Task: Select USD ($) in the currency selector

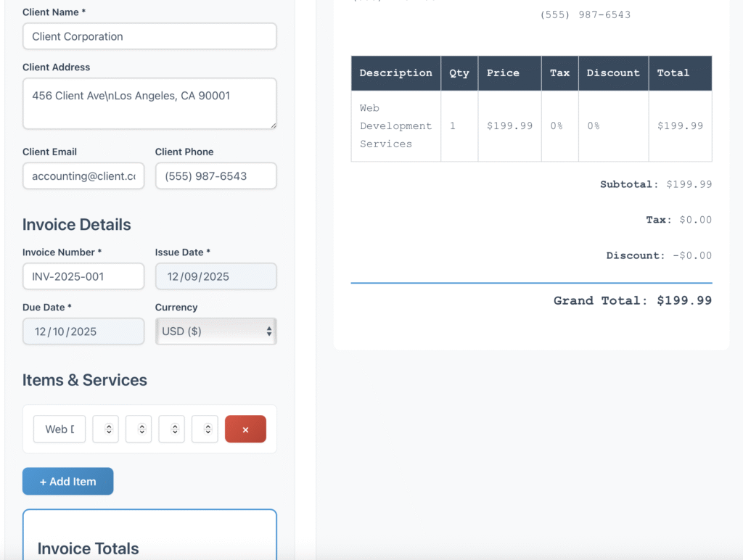Action: (x=215, y=332)
